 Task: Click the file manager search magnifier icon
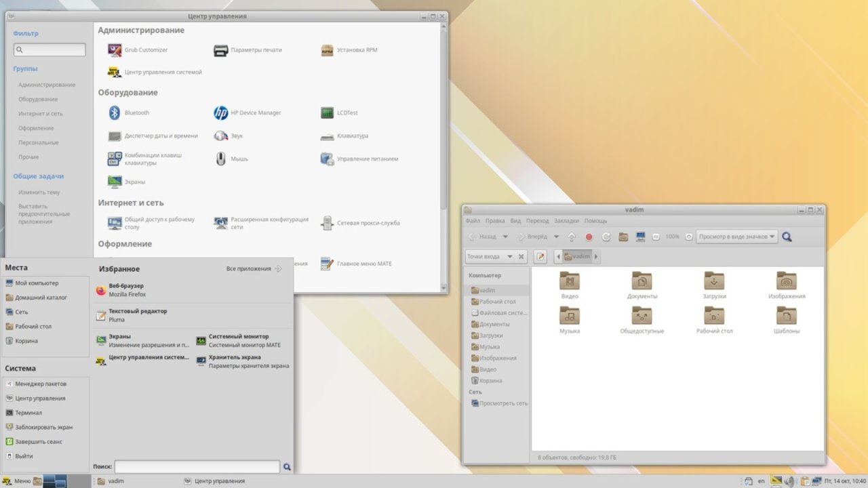click(x=787, y=237)
